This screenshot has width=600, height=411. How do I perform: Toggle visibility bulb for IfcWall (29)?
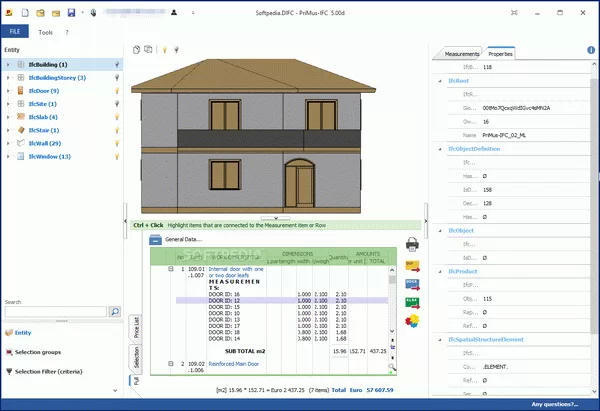pyautogui.click(x=117, y=143)
